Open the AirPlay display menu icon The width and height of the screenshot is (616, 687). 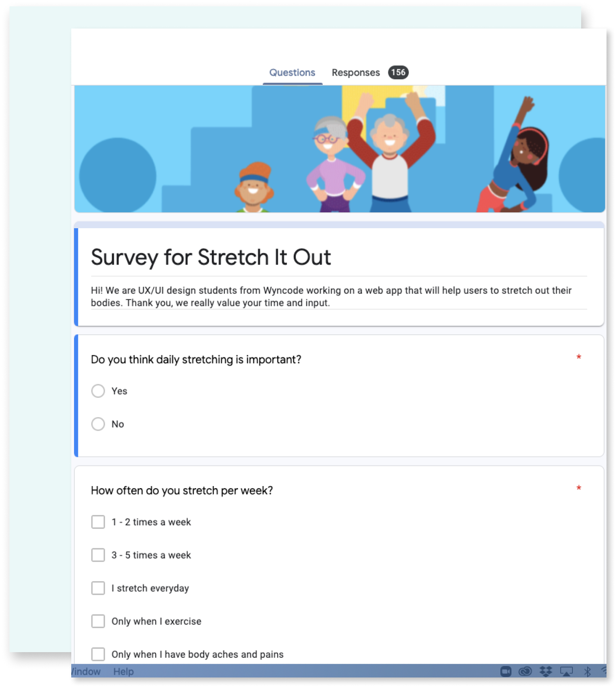567,671
